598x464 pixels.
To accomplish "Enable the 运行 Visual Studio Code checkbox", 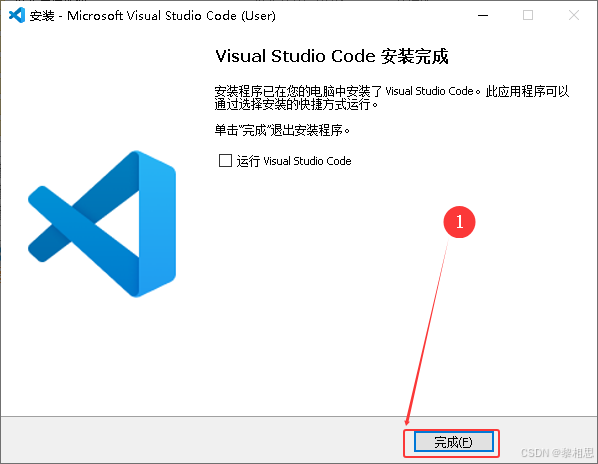I will (x=225, y=161).
